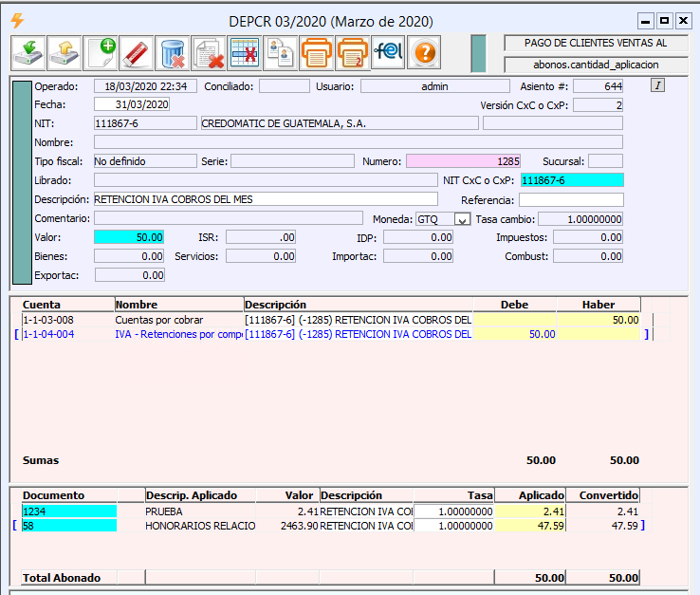Open help with the question mark icon
The height and width of the screenshot is (595, 700).
(424, 53)
